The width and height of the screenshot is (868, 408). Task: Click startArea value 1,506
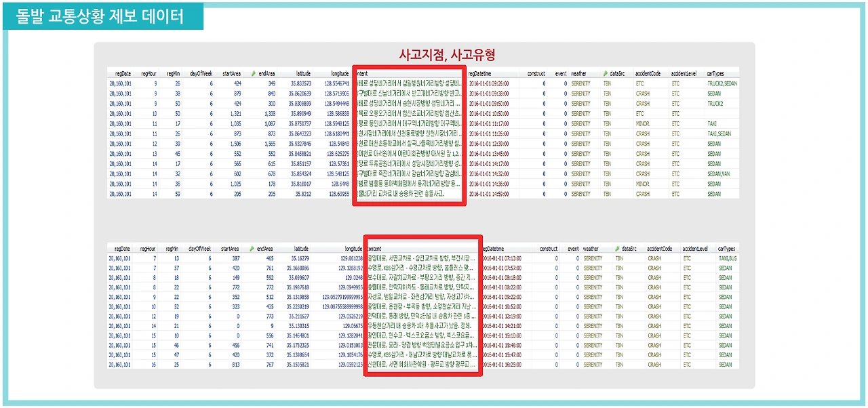[235, 144]
